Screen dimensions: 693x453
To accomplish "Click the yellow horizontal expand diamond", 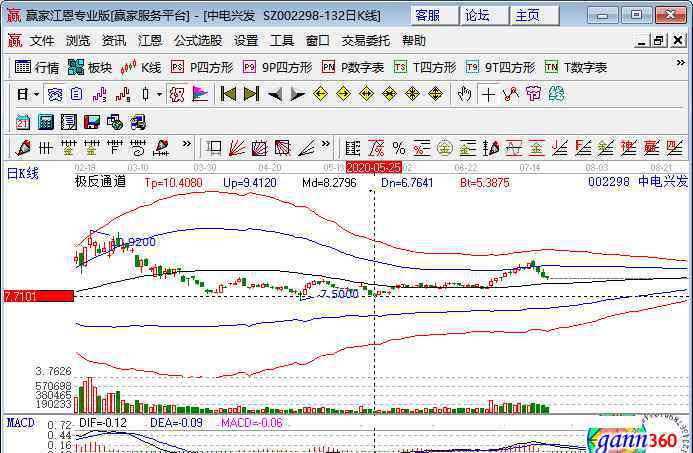I will [x=366, y=94].
